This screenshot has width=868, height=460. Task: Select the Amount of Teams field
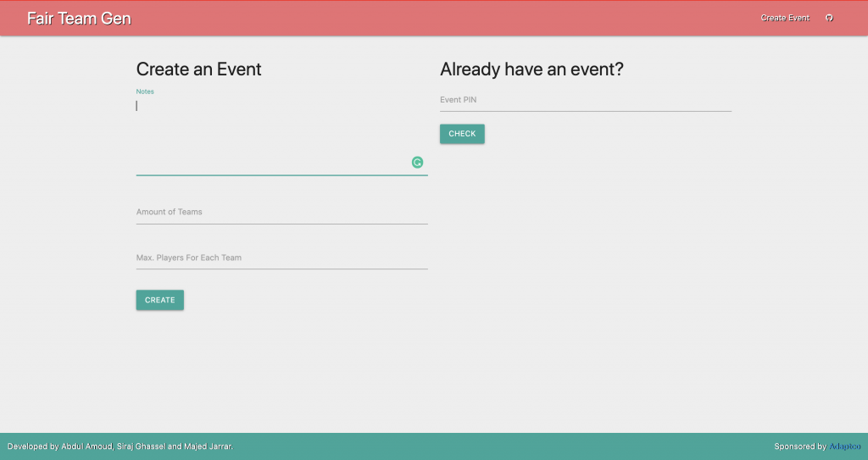point(281,213)
